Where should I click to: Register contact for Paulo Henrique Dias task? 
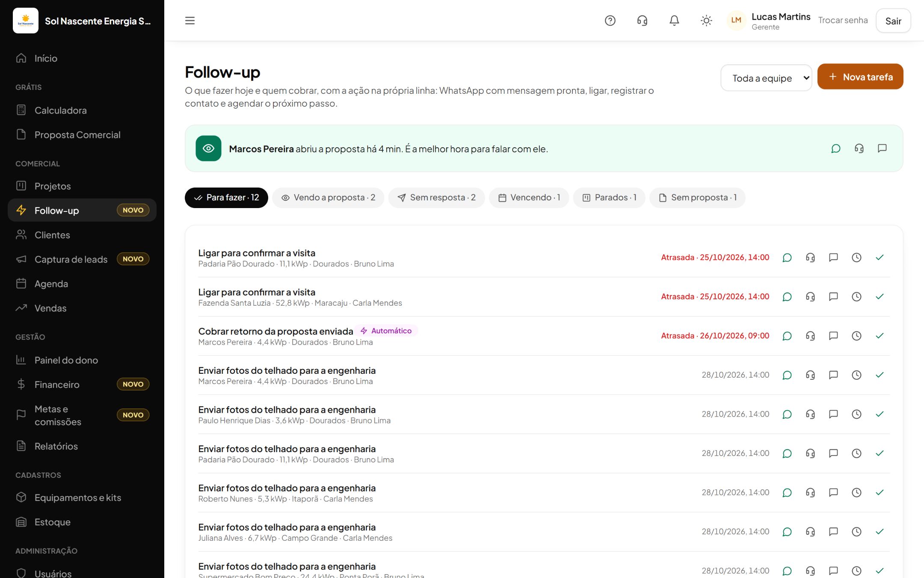(833, 414)
